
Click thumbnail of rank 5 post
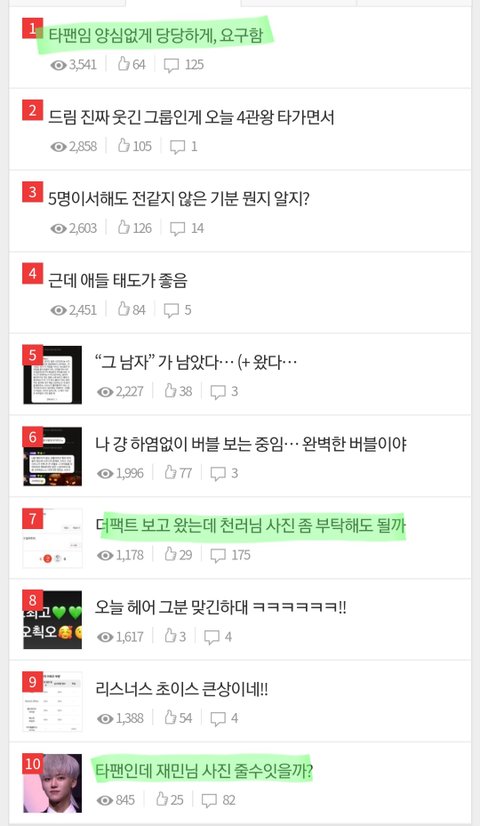[53, 375]
